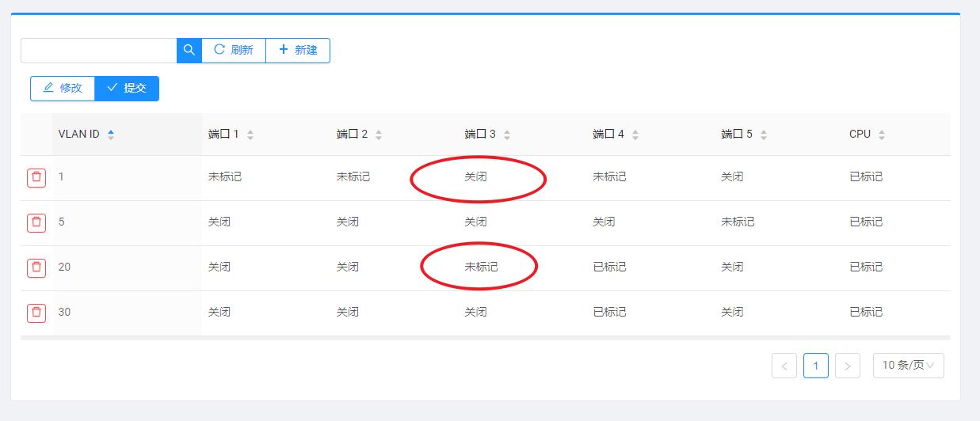This screenshot has height=421, width=980.
Task: Click the 新建 create button
Action: click(x=298, y=51)
